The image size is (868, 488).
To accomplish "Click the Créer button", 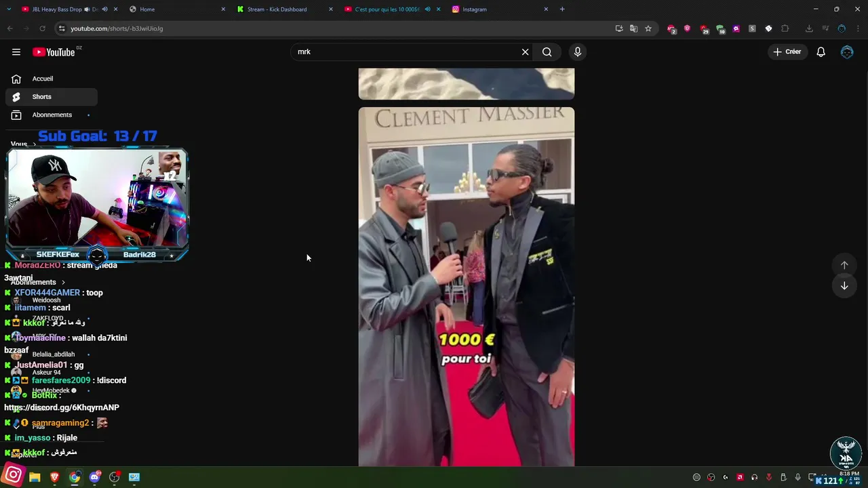I will tap(787, 52).
